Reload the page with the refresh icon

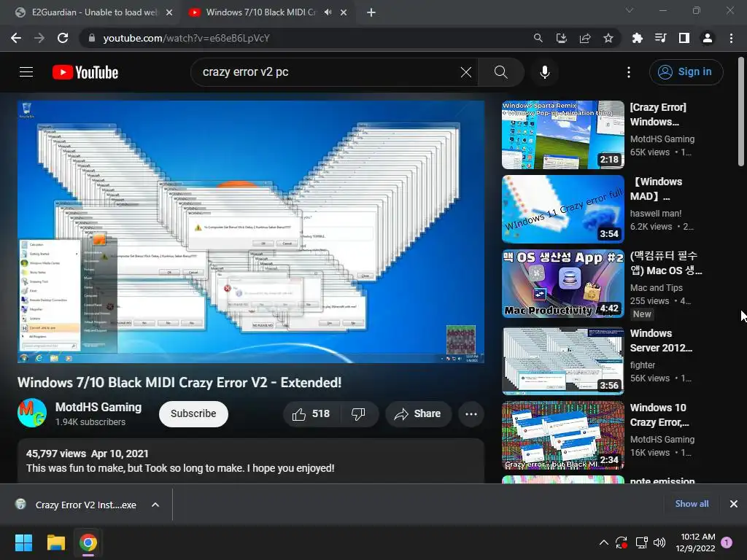pyautogui.click(x=63, y=38)
